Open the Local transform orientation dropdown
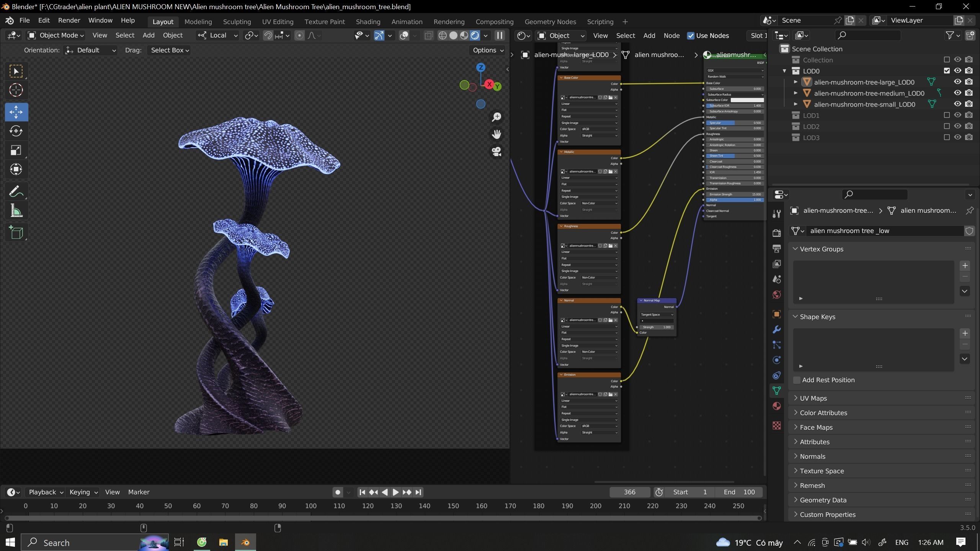 (x=218, y=36)
